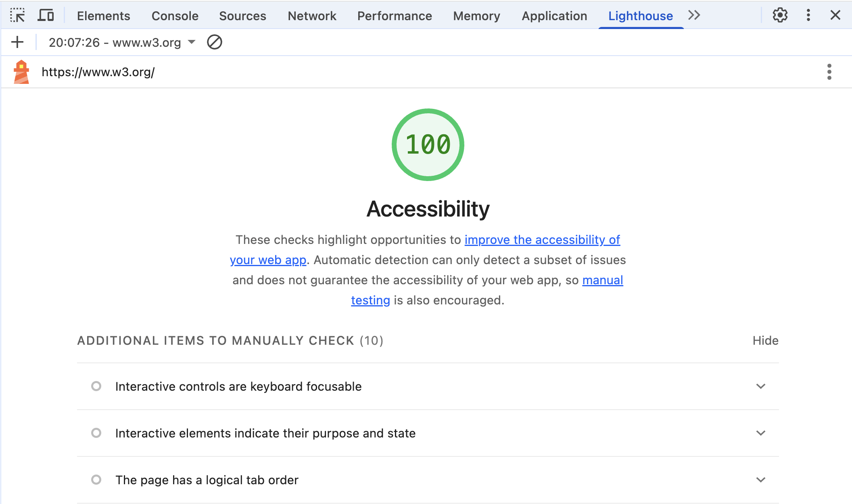Start a new Lighthouse report with plus icon
Viewport: 852px width, 504px height.
pyautogui.click(x=17, y=42)
